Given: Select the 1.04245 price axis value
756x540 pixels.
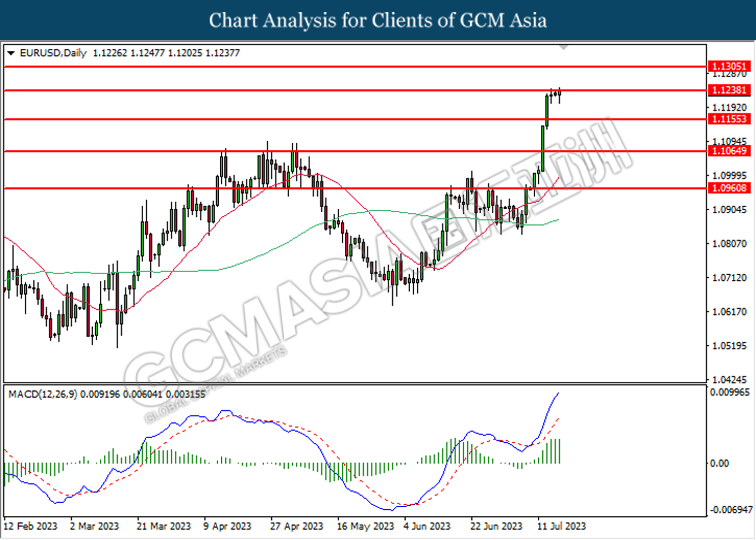Looking at the screenshot, I should point(729,380).
